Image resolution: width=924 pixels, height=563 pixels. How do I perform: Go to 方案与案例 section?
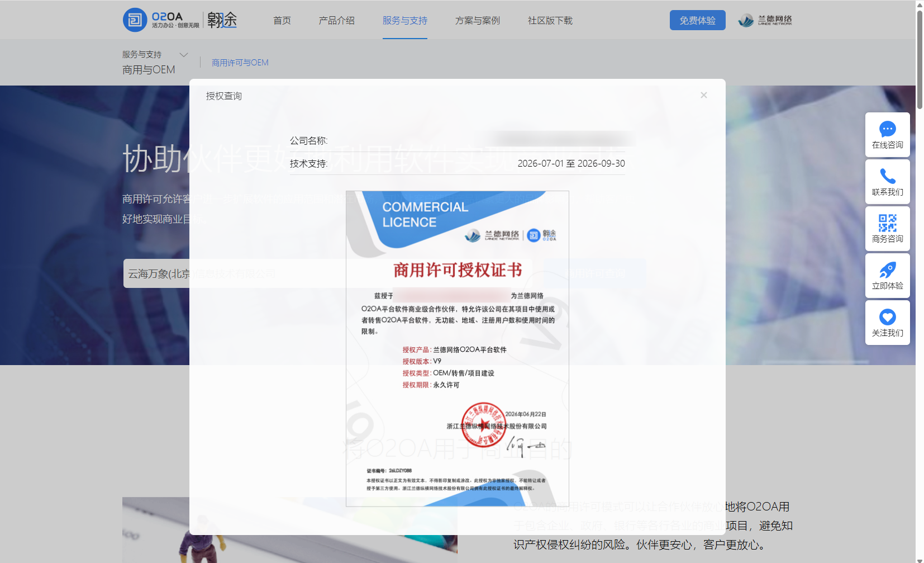[478, 21]
